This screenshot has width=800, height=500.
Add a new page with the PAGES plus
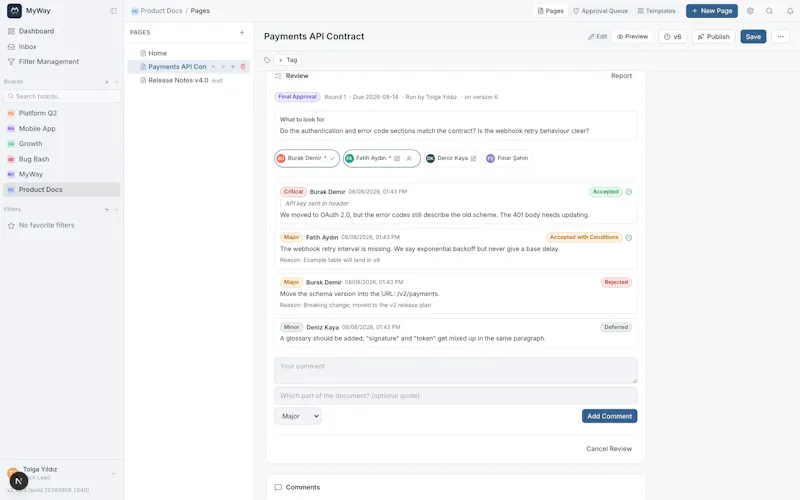coord(242,32)
